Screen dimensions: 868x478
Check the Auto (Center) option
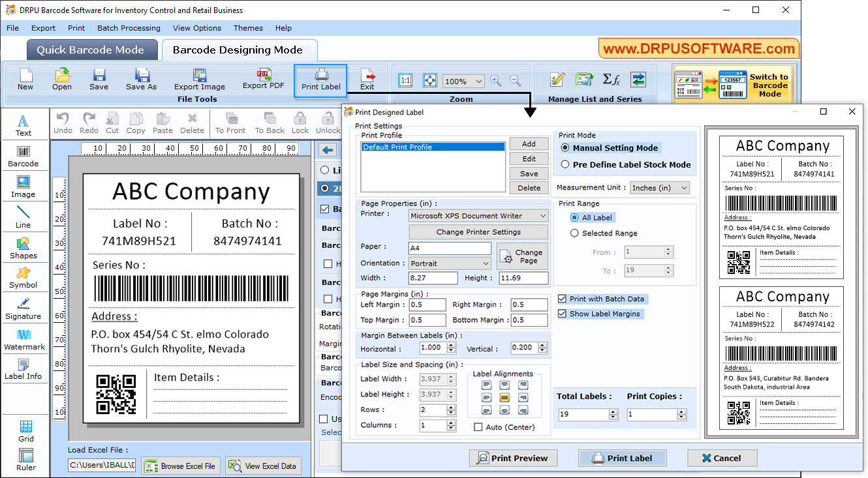point(478,426)
